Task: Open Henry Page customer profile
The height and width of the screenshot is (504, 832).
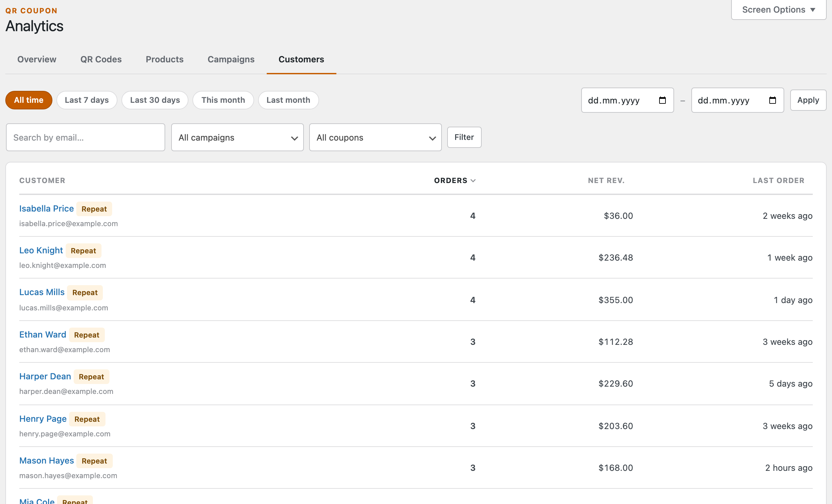Action: 43,419
